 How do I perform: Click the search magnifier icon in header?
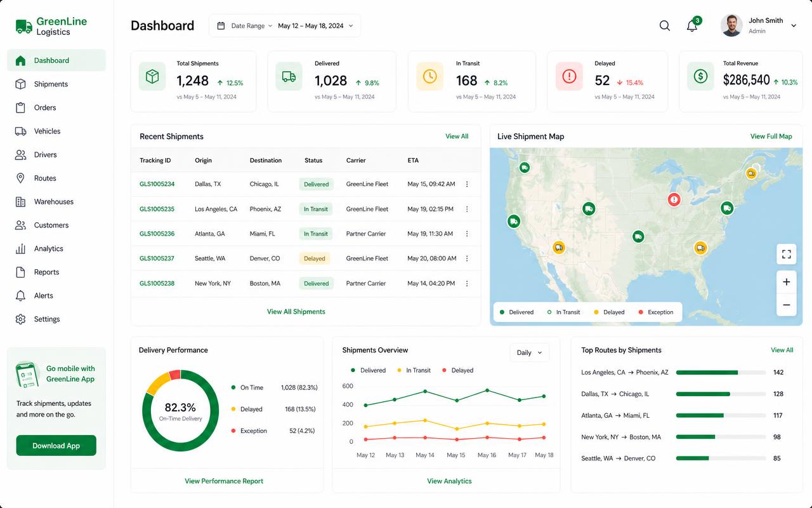[x=665, y=25]
